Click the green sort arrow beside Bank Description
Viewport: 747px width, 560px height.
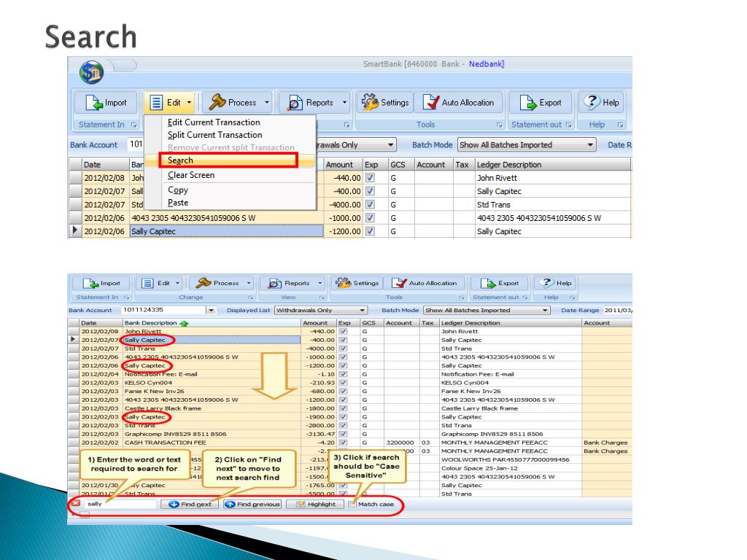tap(184, 323)
